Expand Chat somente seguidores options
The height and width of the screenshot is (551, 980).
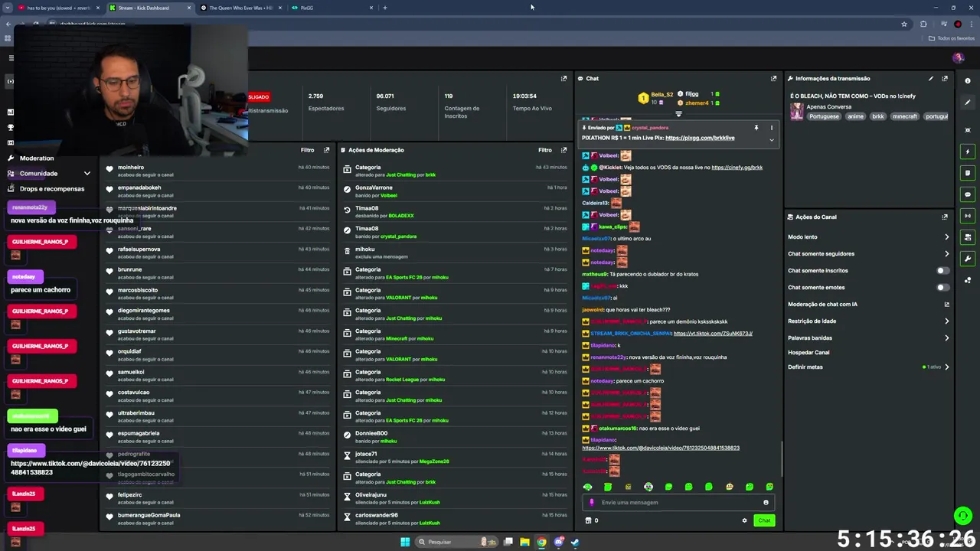946,254
